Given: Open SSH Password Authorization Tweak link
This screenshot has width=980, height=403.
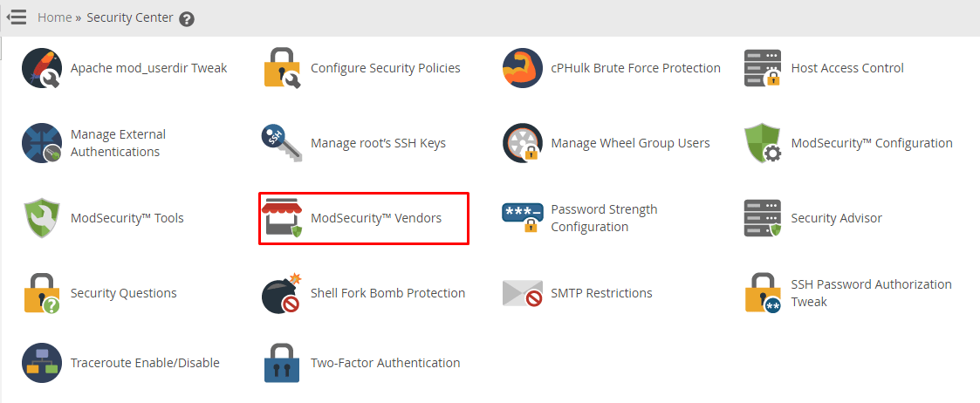Looking at the screenshot, I should click(871, 293).
